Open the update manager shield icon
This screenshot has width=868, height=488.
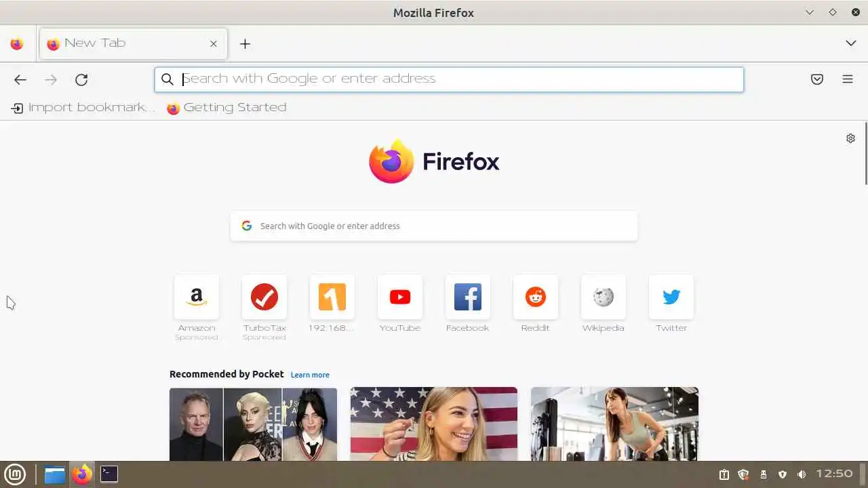point(743,474)
